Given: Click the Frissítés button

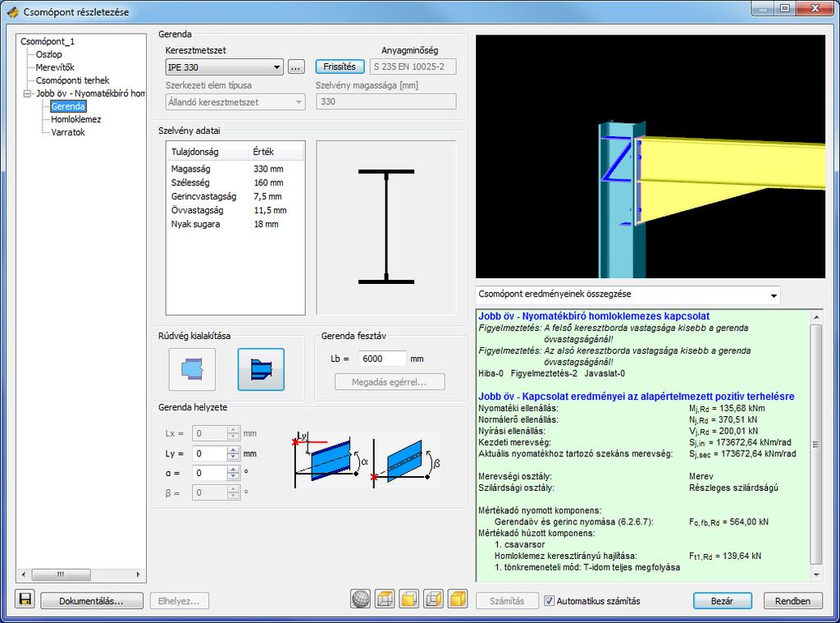Looking at the screenshot, I should pyautogui.click(x=340, y=66).
